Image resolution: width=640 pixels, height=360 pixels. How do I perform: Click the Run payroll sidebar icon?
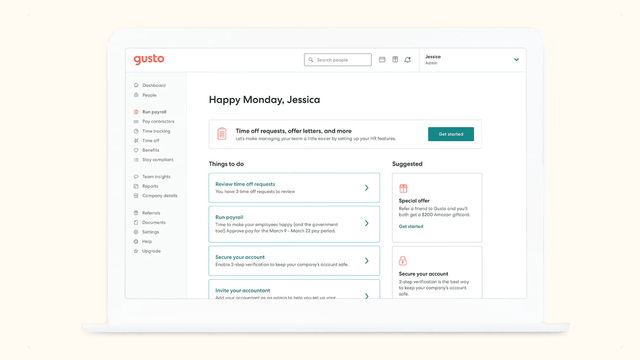[136, 111]
